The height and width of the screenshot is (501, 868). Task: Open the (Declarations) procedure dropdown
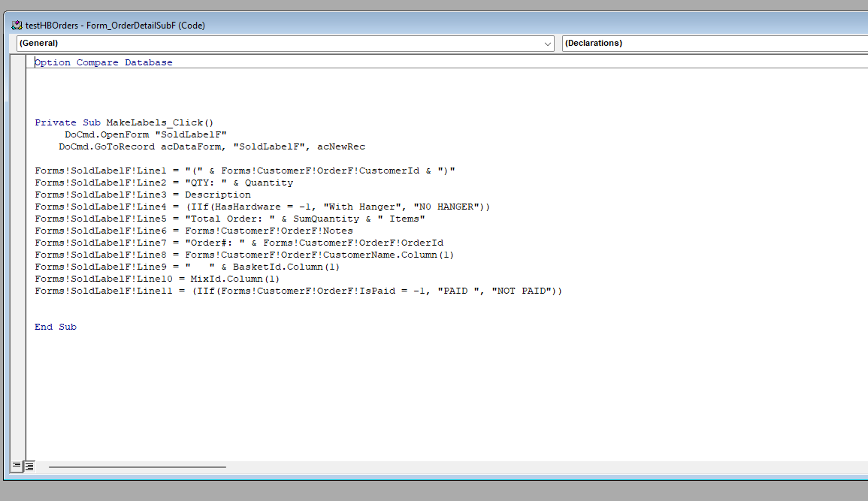coord(714,44)
